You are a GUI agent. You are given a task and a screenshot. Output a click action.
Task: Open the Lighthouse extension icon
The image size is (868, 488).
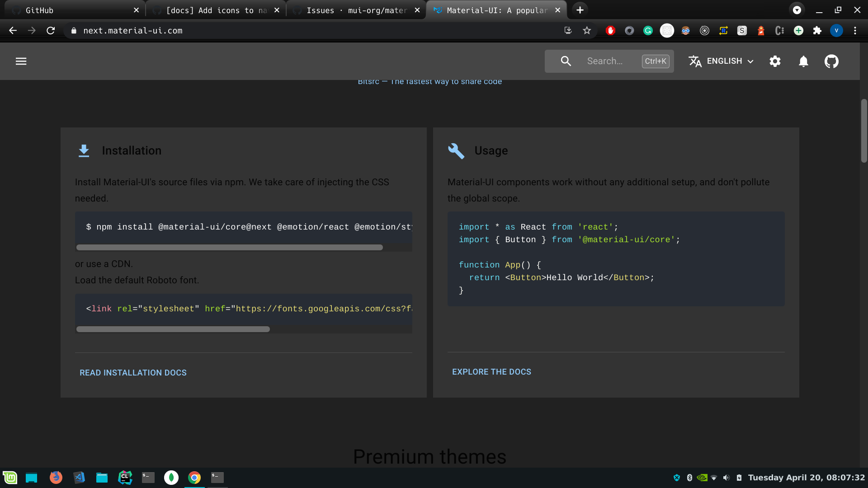761,30
